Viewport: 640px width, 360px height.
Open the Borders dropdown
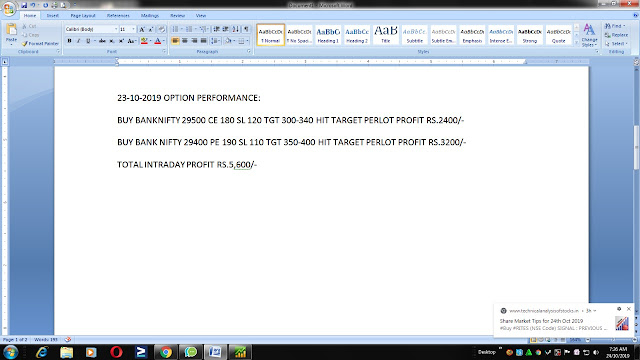[247, 41]
